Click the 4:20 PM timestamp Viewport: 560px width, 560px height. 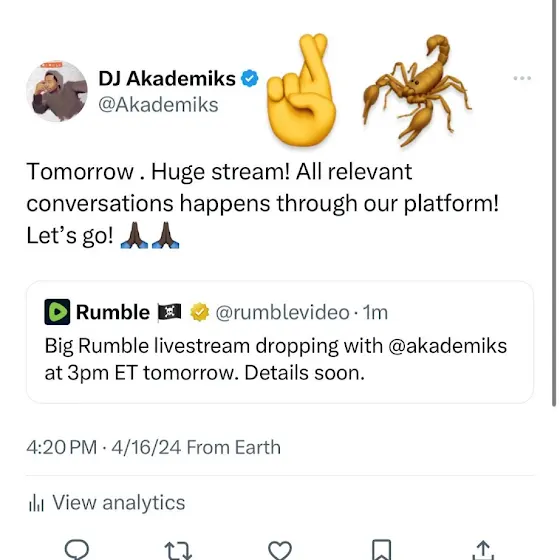click(62, 447)
